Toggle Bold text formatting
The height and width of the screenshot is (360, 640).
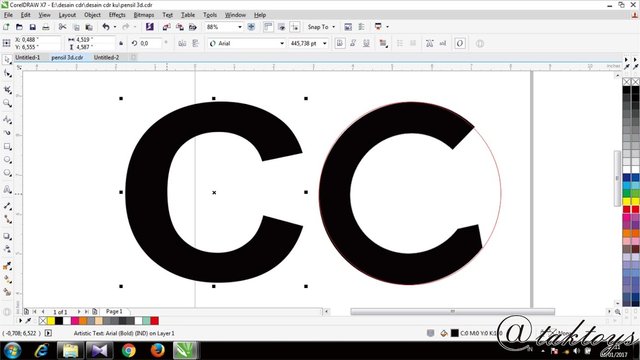(x=340, y=43)
